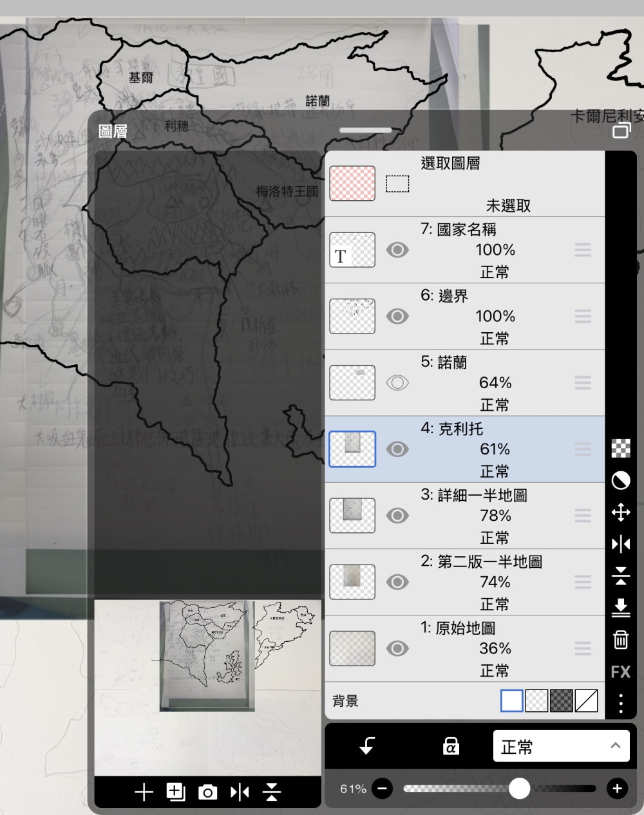The height and width of the screenshot is (815, 644).
Task: Select layer 5: 諾蘭
Action: [465, 383]
